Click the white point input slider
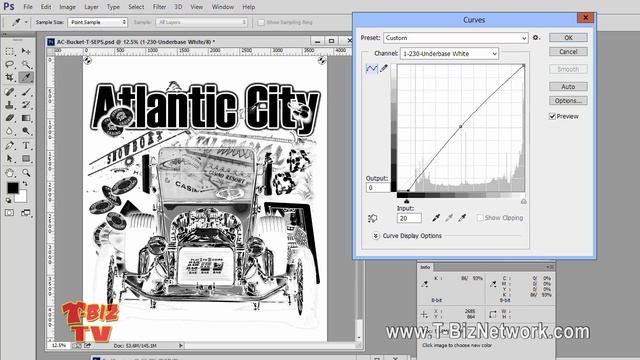The height and width of the screenshot is (360, 640). [524, 201]
